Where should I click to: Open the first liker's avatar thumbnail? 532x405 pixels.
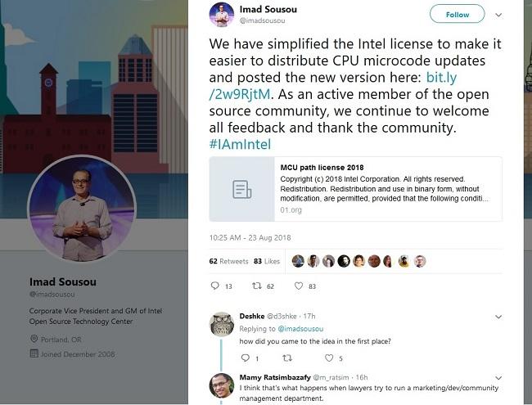(x=298, y=261)
